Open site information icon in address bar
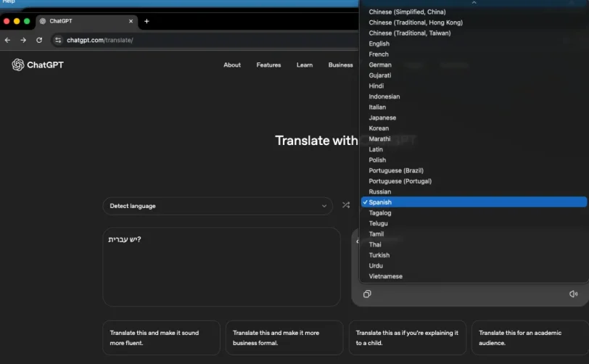 coord(58,40)
